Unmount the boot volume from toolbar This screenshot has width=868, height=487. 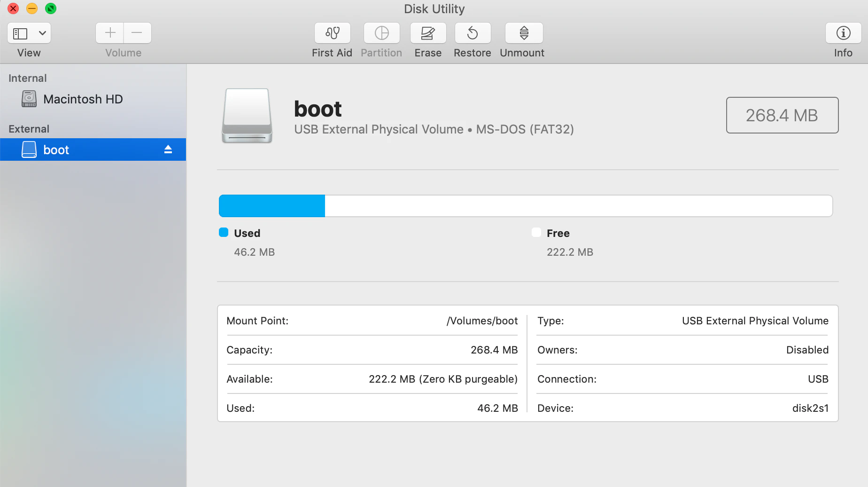point(524,33)
